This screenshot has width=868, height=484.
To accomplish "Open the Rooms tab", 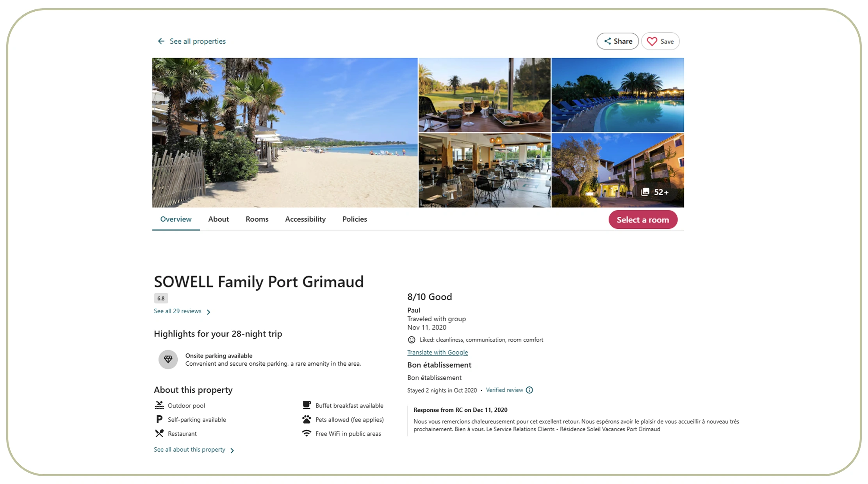I will point(257,219).
